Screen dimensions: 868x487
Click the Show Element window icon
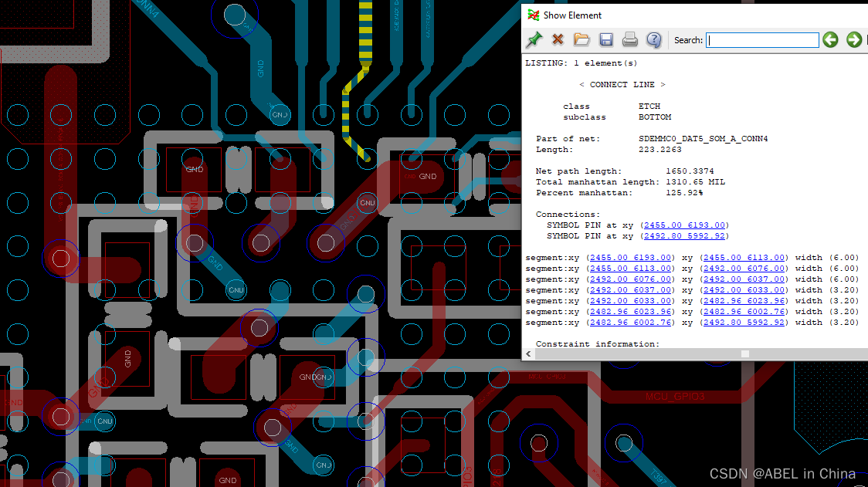tap(533, 15)
